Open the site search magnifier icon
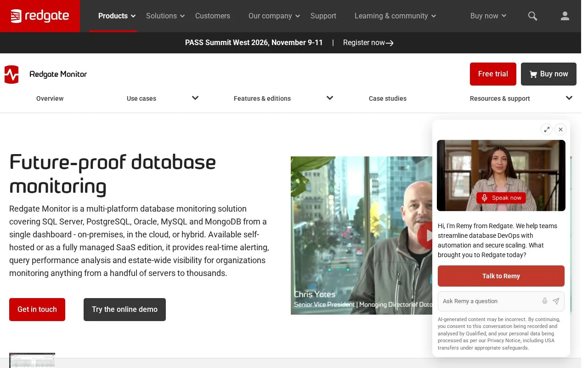The image size is (588, 368). tap(532, 16)
